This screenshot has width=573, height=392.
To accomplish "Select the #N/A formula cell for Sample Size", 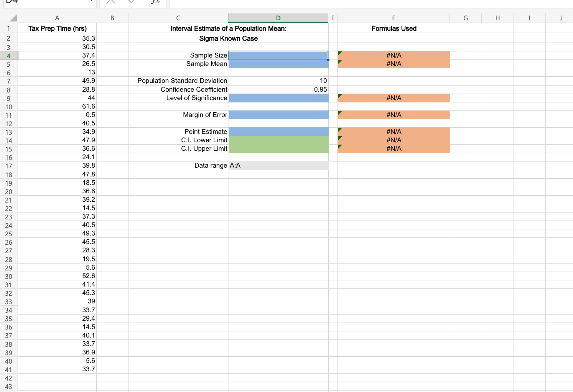I will point(394,55).
